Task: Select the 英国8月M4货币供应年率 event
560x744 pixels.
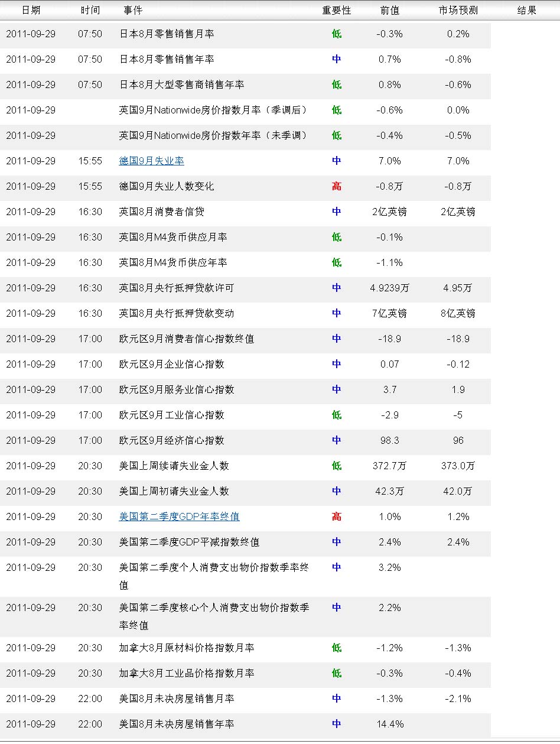Action: (173, 262)
